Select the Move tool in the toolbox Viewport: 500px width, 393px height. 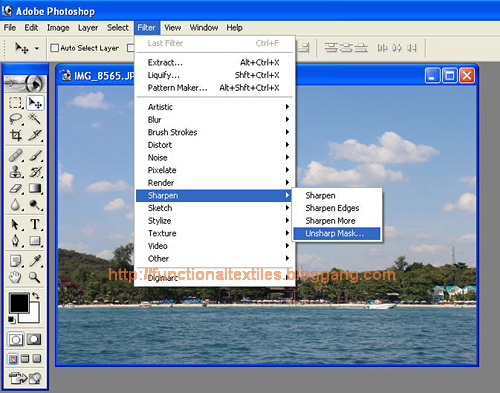click(35, 103)
